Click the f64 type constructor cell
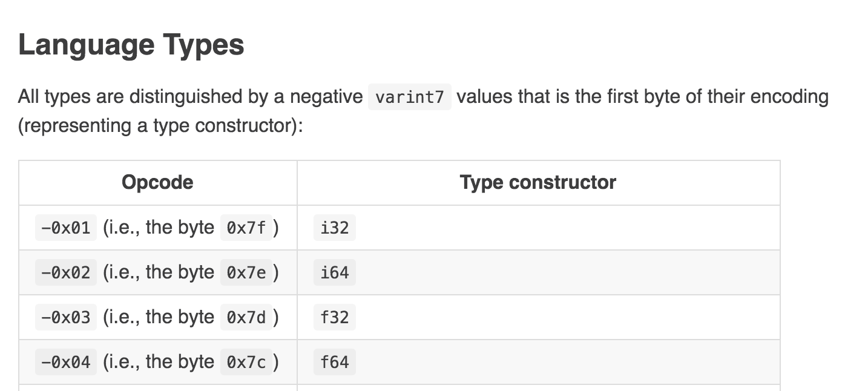 tap(335, 362)
